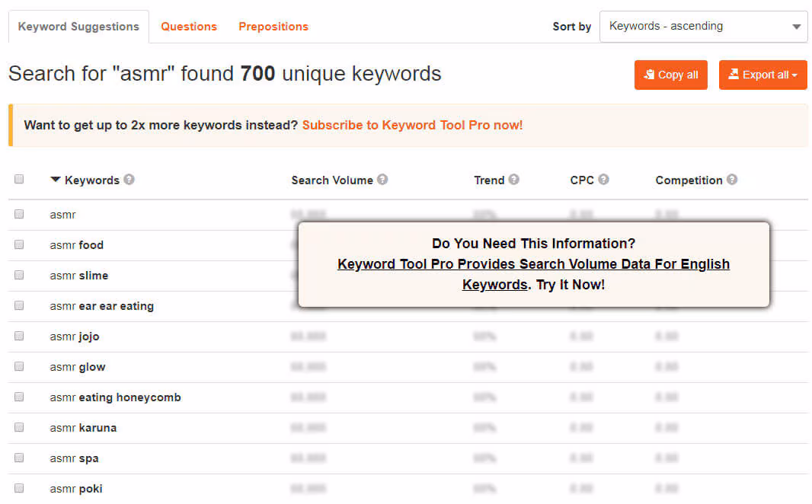Click the Competition column help icon

tap(732, 180)
